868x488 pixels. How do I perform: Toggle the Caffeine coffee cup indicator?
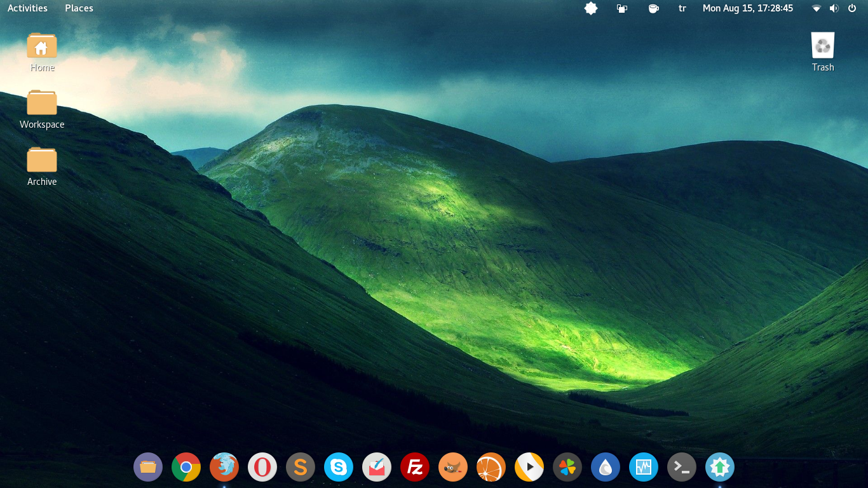[653, 8]
